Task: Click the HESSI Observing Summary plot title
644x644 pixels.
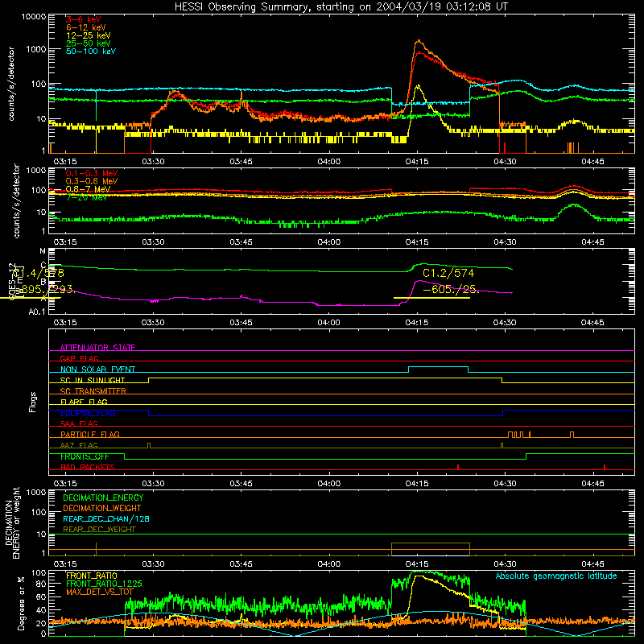Action: point(341,7)
